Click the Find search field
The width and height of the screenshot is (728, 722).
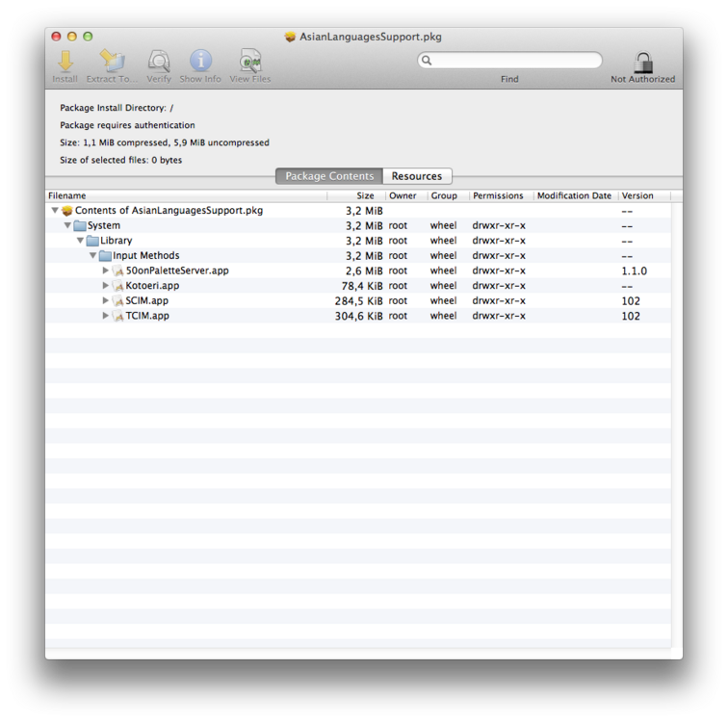click(x=510, y=60)
